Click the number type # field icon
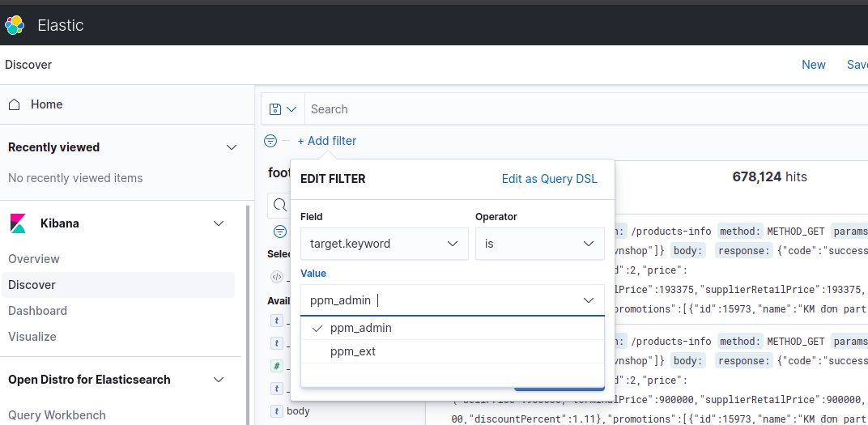This screenshot has width=868, height=425. point(277,366)
